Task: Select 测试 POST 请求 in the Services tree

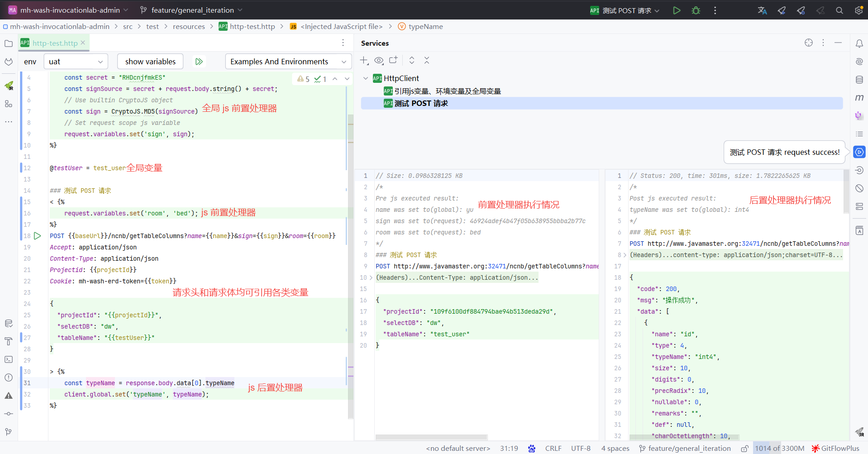Action: [x=422, y=103]
